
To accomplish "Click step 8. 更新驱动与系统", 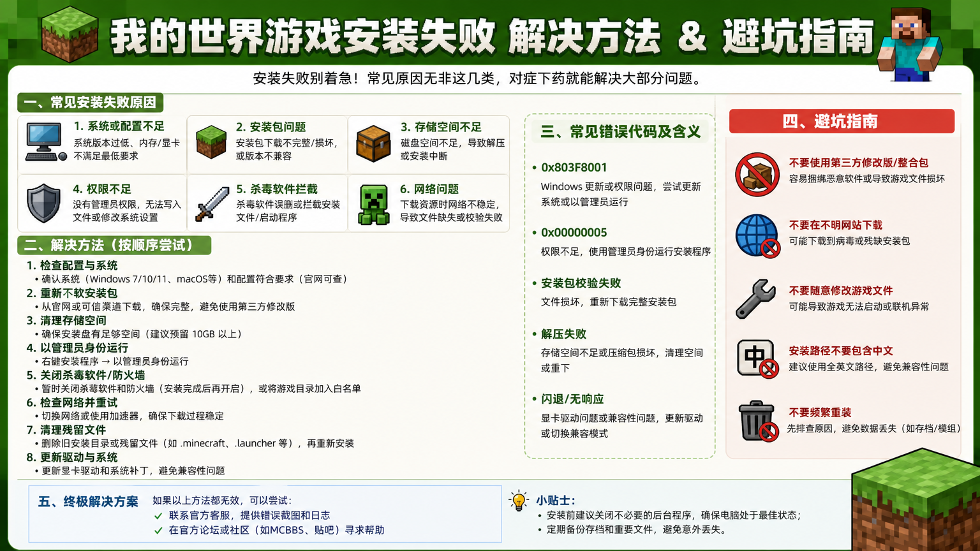I will click(x=72, y=457).
